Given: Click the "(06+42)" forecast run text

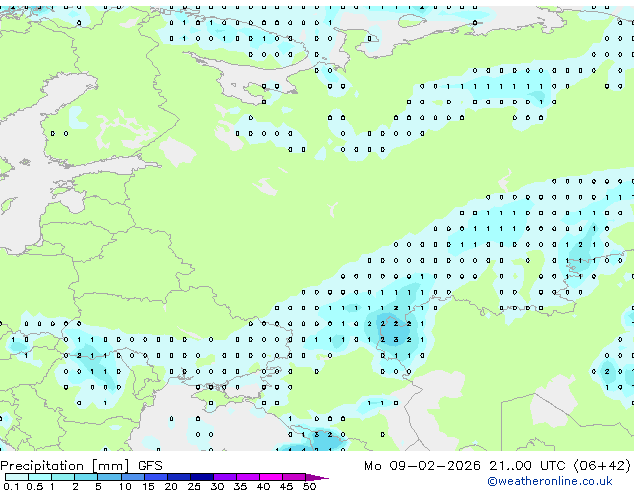Looking at the screenshot, I should 602,466.
